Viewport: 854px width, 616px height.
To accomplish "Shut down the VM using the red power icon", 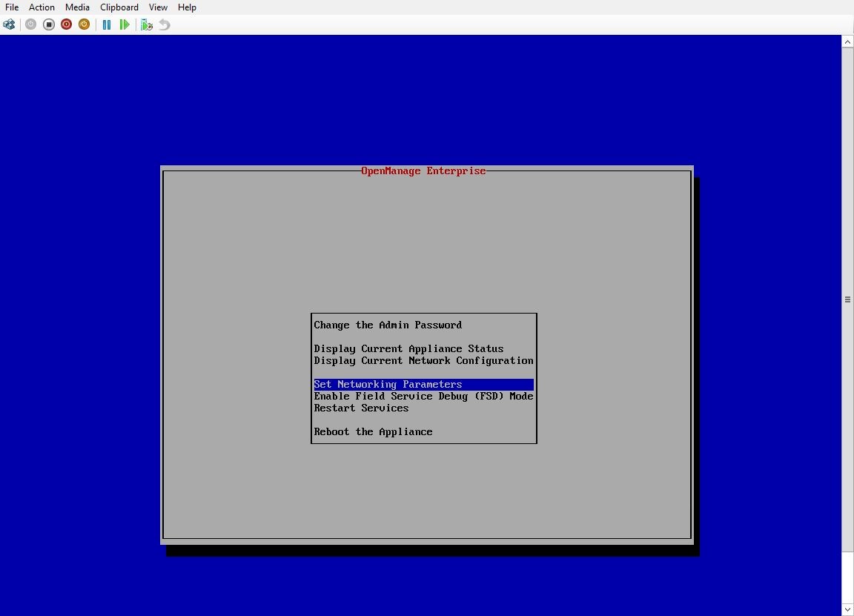I will point(67,24).
